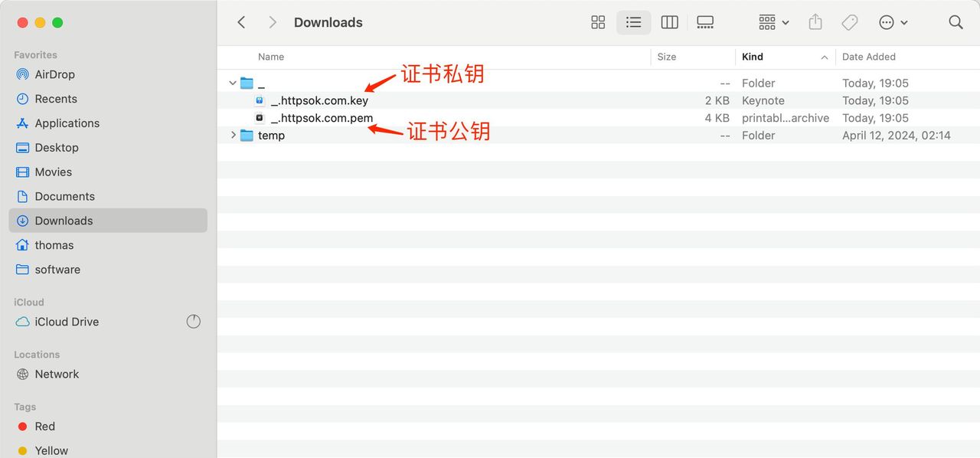Select the _.httpsok.com.key file
This screenshot has height=458, width=980.
pos(319,100)
